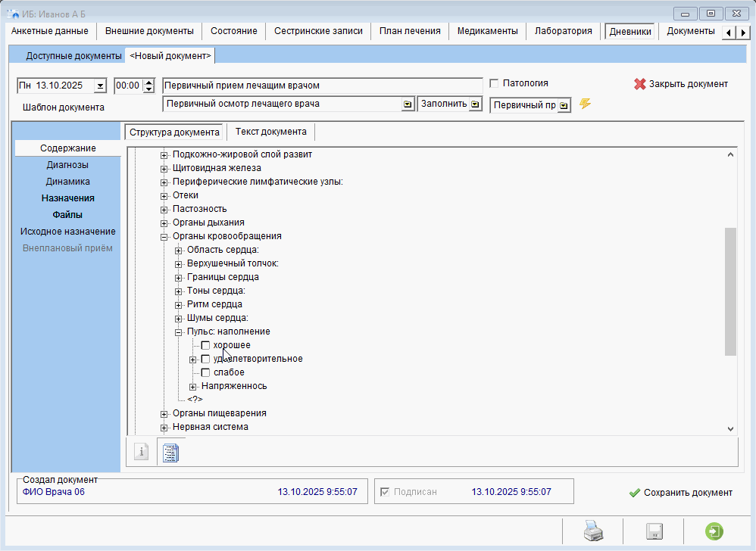The height and width of the screenshot is (551, 756).
Task: Click the tree's vertical scrollbar thumb
Action: tap(730, 291)
